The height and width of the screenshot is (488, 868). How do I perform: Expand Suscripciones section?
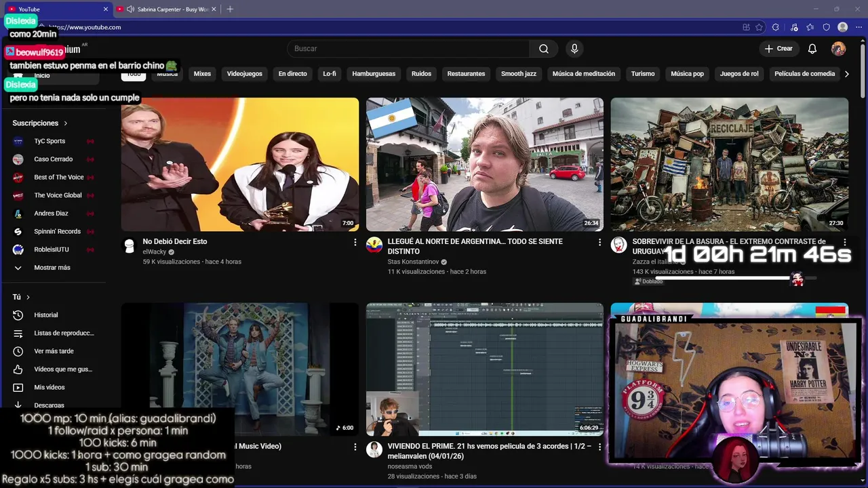40,123
